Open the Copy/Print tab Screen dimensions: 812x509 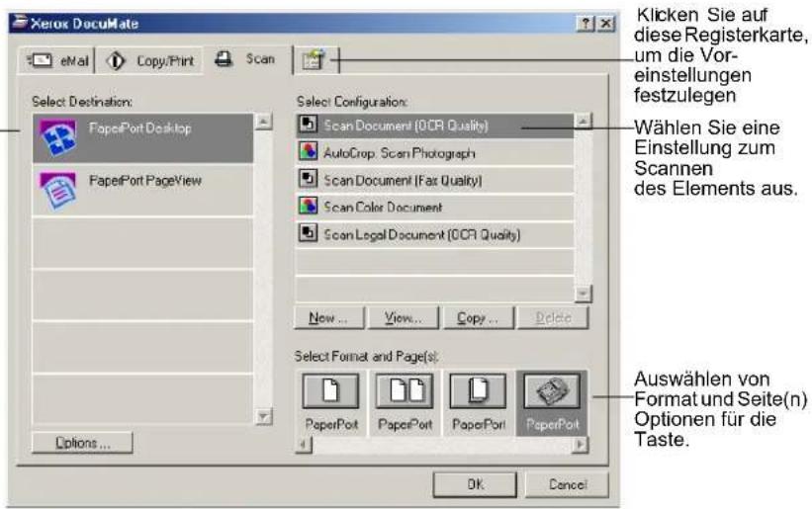(148, 60)
